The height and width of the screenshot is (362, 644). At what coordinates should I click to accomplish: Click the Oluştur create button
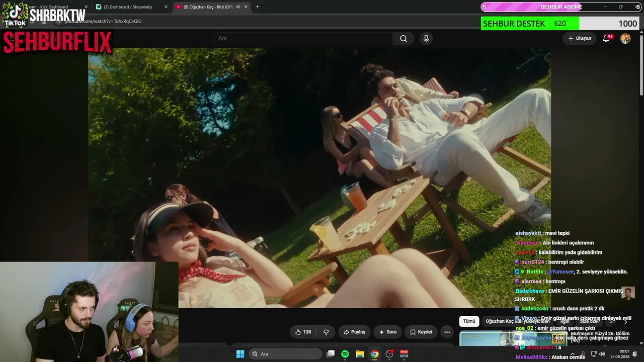click(x=580, y=39)
